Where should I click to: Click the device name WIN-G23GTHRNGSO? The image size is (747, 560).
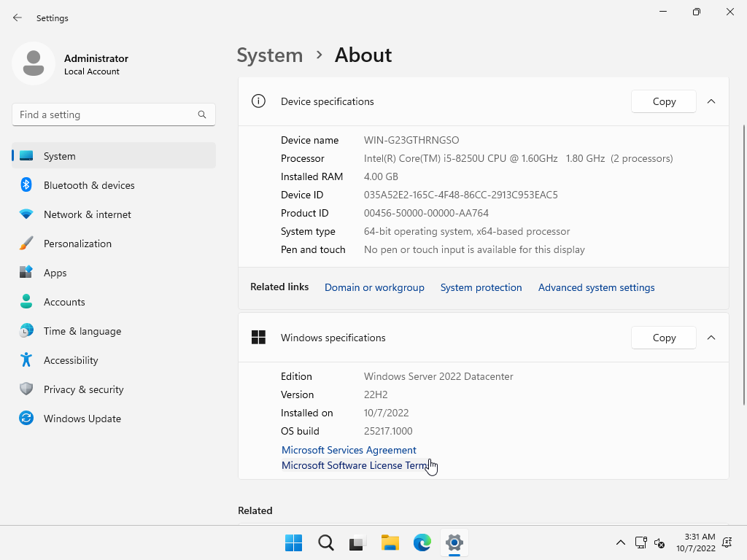point(411,140)
